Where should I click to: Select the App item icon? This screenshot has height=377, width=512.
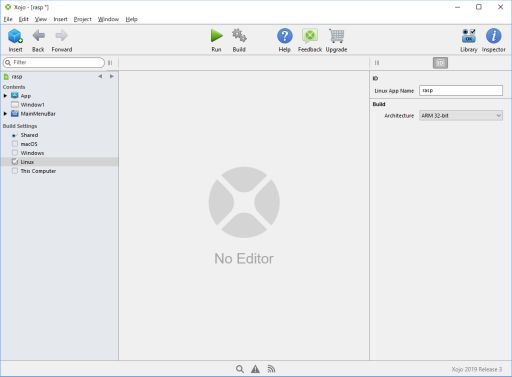15,96
